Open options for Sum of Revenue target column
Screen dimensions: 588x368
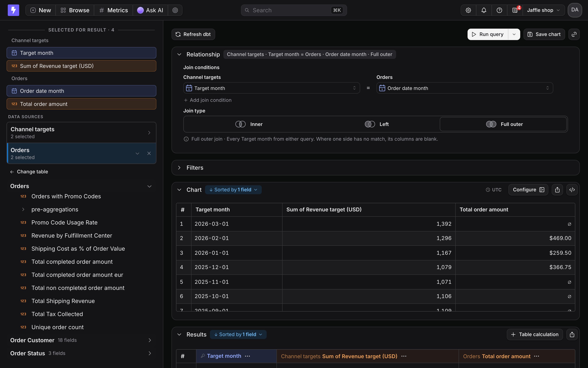coord(404,356)
